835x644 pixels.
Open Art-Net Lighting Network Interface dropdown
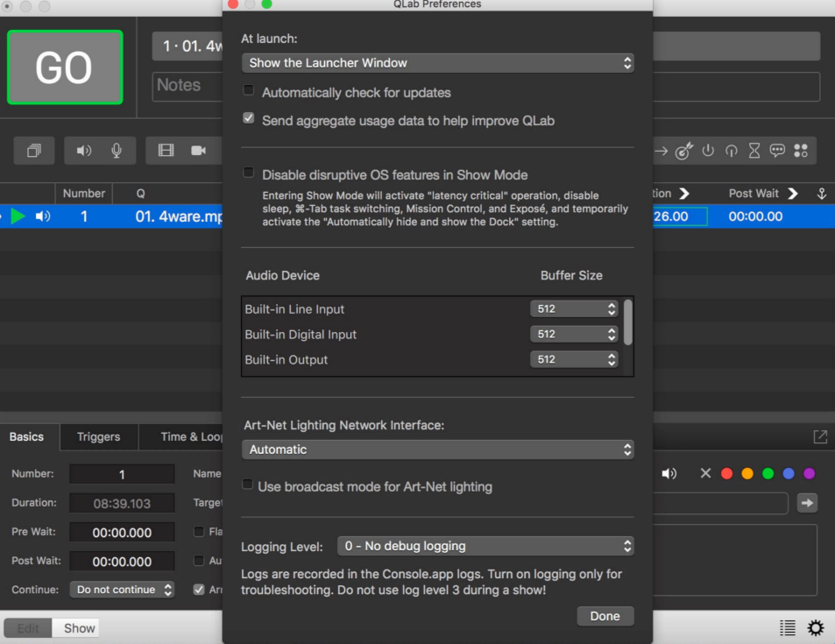tap(438, 449)
